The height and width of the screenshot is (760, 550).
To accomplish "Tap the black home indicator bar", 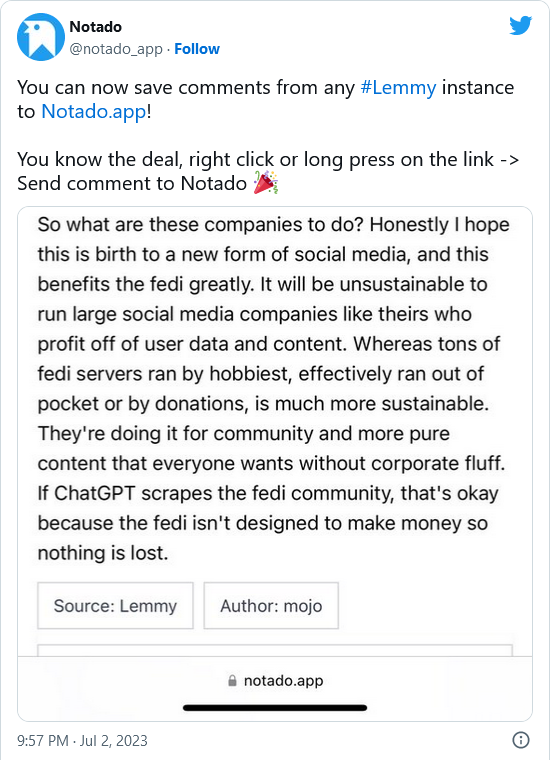I will [275, 708].
